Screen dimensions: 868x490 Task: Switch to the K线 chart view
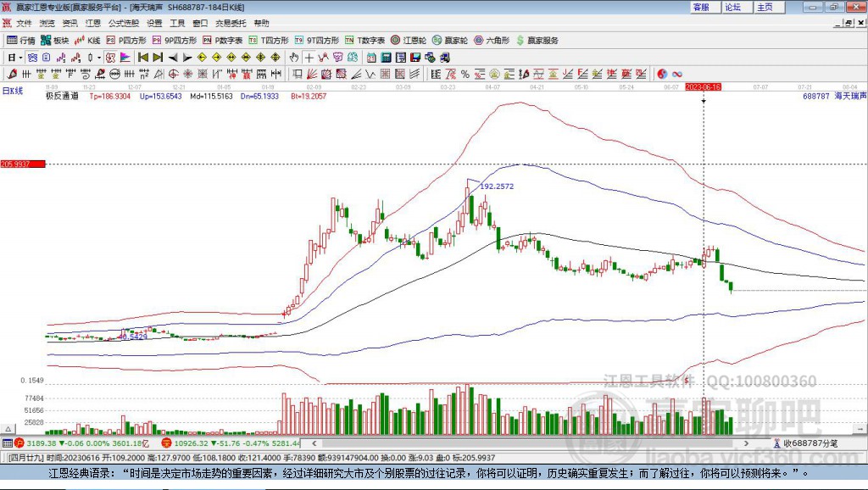tap(87, 41)
